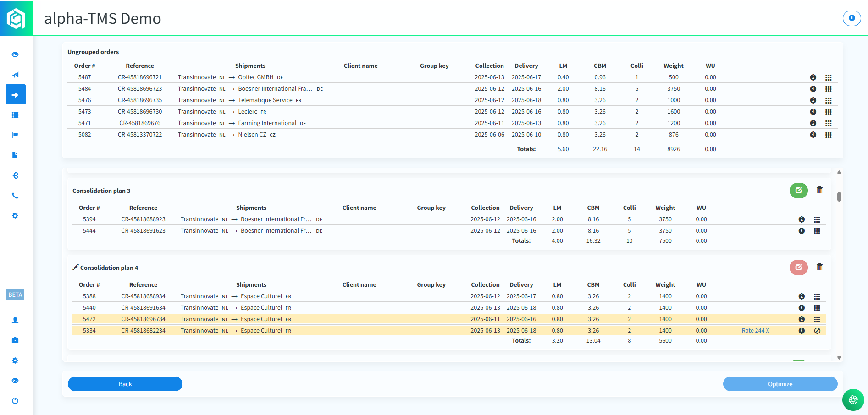868x415 pixels.
Task: Select the active arrow menu item in the sidebar
Action: tap(15, 95)
